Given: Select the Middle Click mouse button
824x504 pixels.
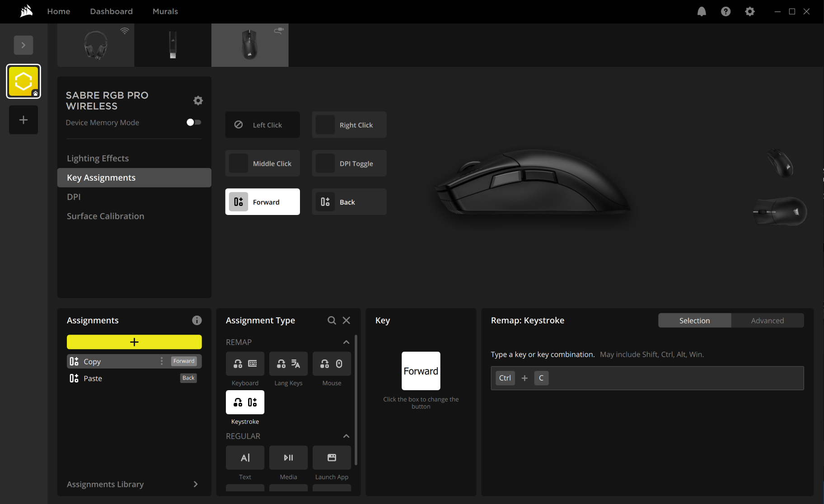Looking at the screenshot, I should [262, 163].
